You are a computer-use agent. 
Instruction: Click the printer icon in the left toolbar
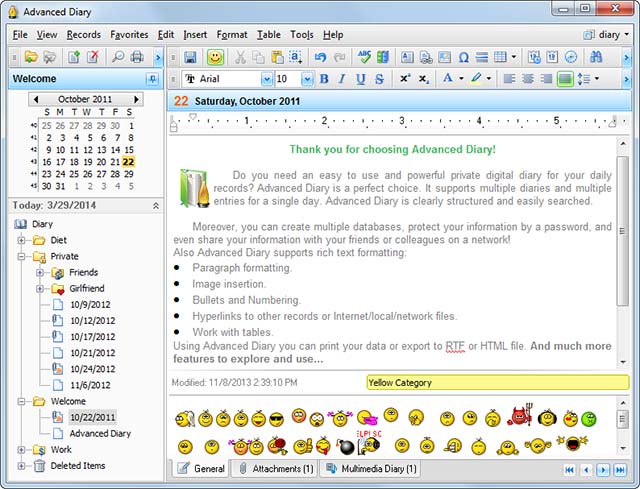point(137,57)
